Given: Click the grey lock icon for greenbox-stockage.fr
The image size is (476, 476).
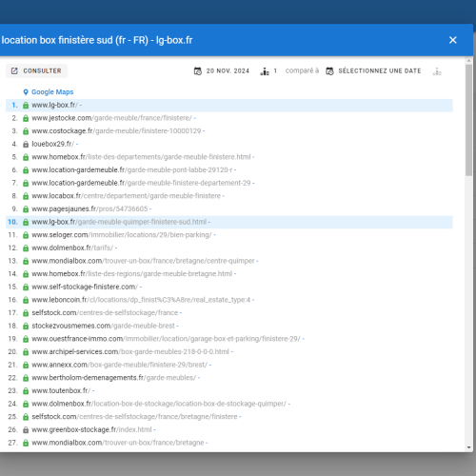Looking at the screenshot, I should pyautogui.click(x=26, y=429).
